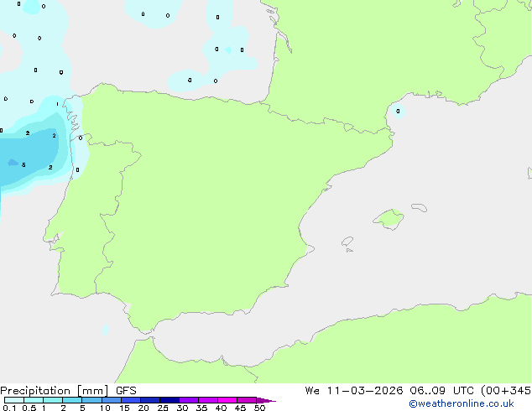This screenshot has height=411, width=532.
Task: Click the '40' legend scale label
Action: click(x=221, y=408)
